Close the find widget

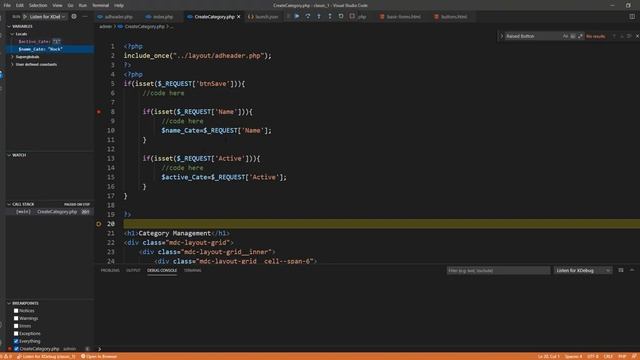click(637, 36)
